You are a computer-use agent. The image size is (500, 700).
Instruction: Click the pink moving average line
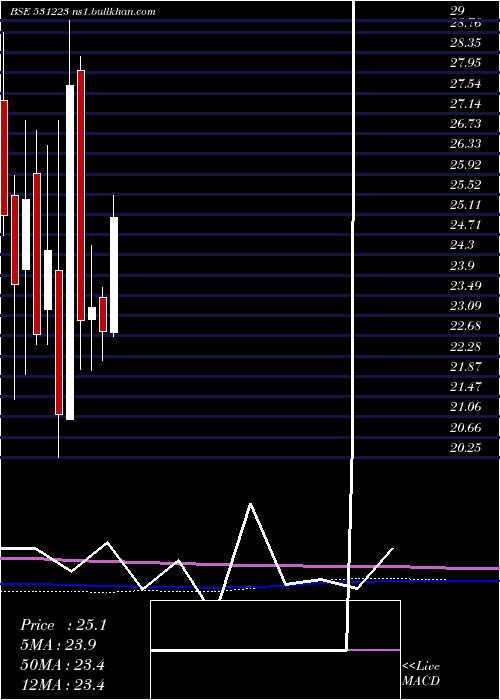[250, 565]
